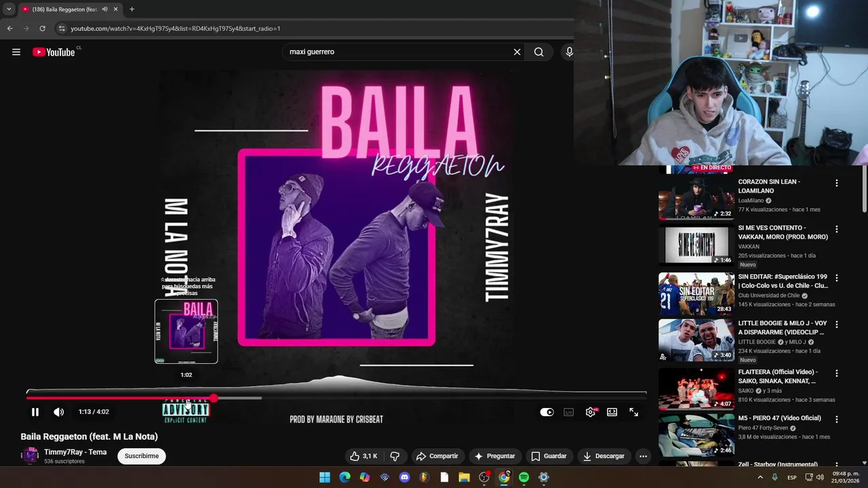Open CORAZON SIN LEAN video thumbnail
The image size is (868, 488).
click(x=696, y=198)
